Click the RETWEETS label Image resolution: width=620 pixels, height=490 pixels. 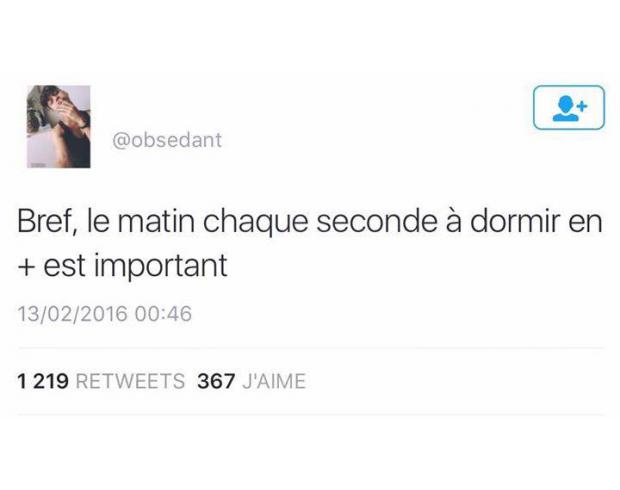pos(130,381)
